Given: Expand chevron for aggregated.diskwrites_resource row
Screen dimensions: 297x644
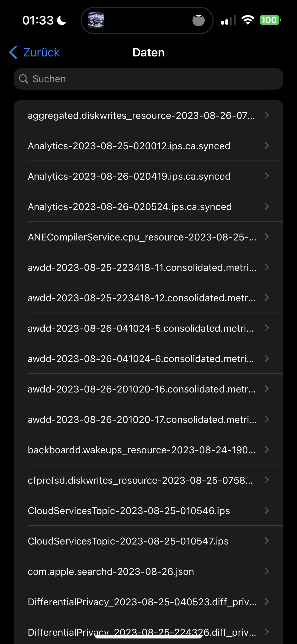Looking at the screenshot, I should [267, 115].
